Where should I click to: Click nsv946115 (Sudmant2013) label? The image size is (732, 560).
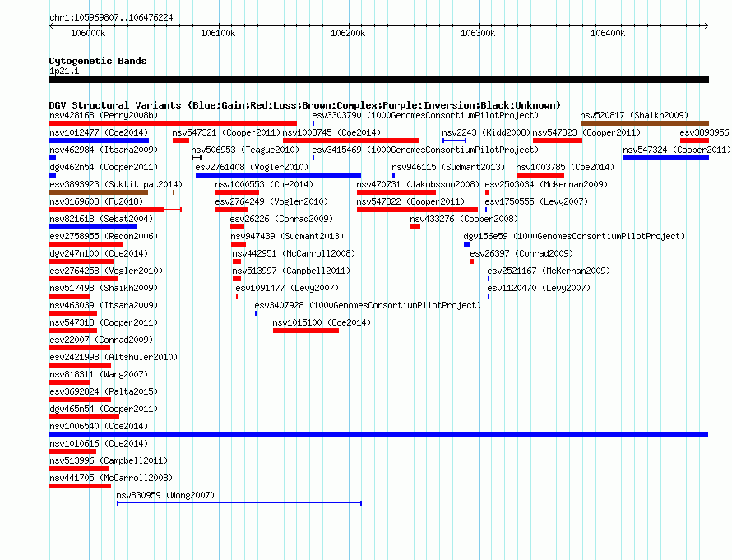tap(448, 167)
